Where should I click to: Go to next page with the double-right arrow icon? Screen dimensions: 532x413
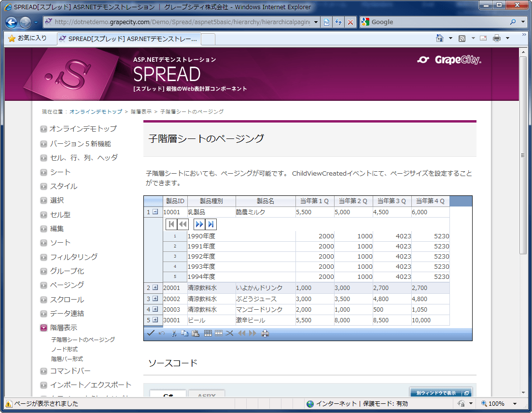point(199,224)
